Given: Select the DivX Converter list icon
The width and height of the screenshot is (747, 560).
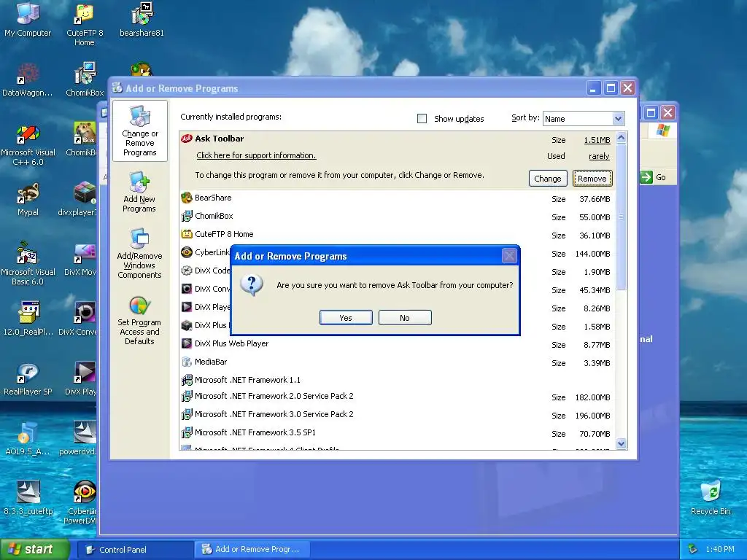Looking at the screenshot, I should 186,289.
